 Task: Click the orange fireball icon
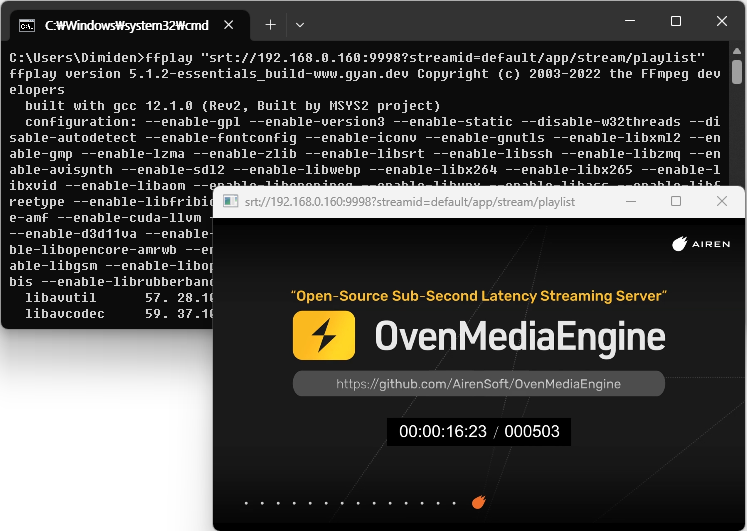tap(479, 502)
